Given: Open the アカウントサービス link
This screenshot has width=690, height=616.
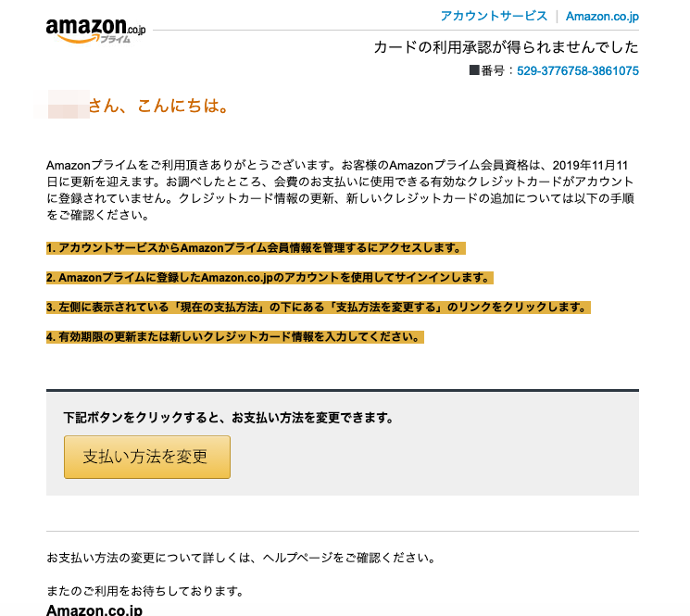Looking at the screenshot, I should (494, 17).
